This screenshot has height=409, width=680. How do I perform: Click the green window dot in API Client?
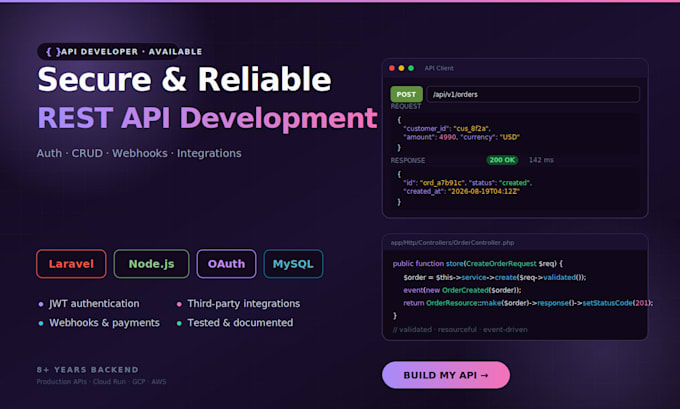[x=411, y=68]
